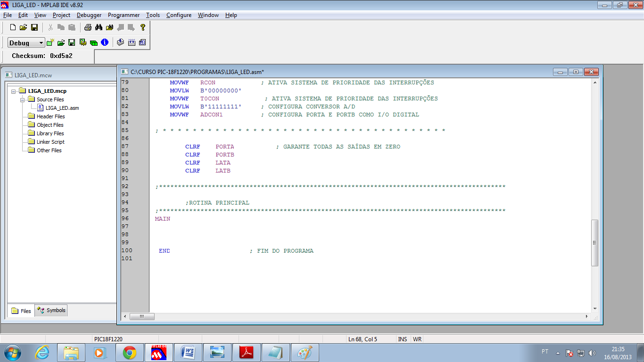Select LIGA_LED.asm in the project tree
644x362 pixels.
[x=62, y=108]
